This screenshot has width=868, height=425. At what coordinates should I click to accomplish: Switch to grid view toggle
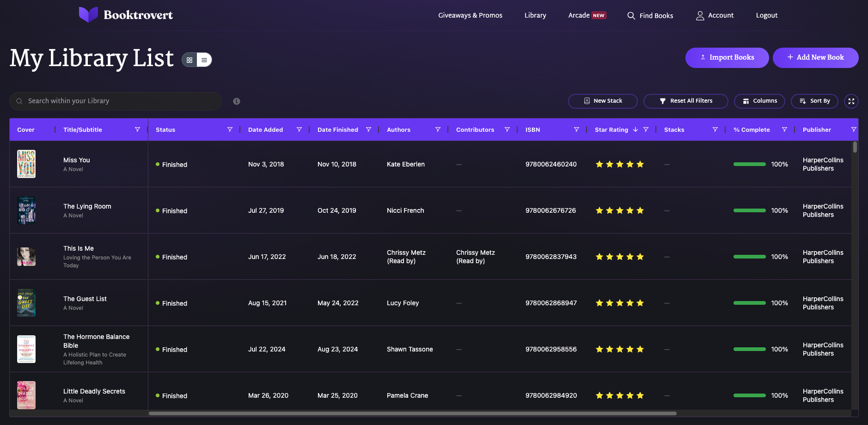click(189, 60)
